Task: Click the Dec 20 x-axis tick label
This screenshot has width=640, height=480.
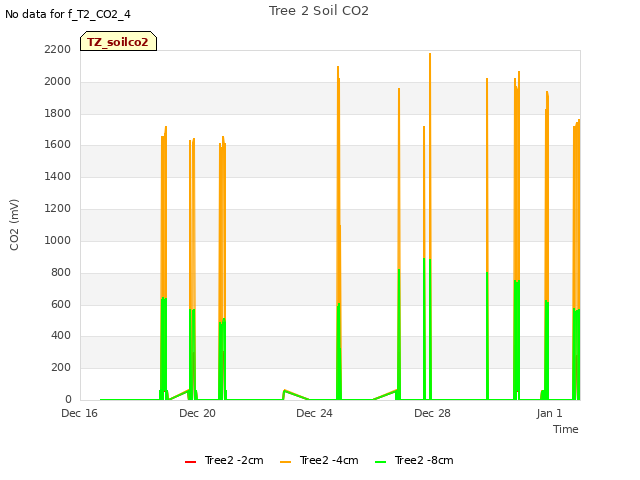Action: click(x=197, y=413)
